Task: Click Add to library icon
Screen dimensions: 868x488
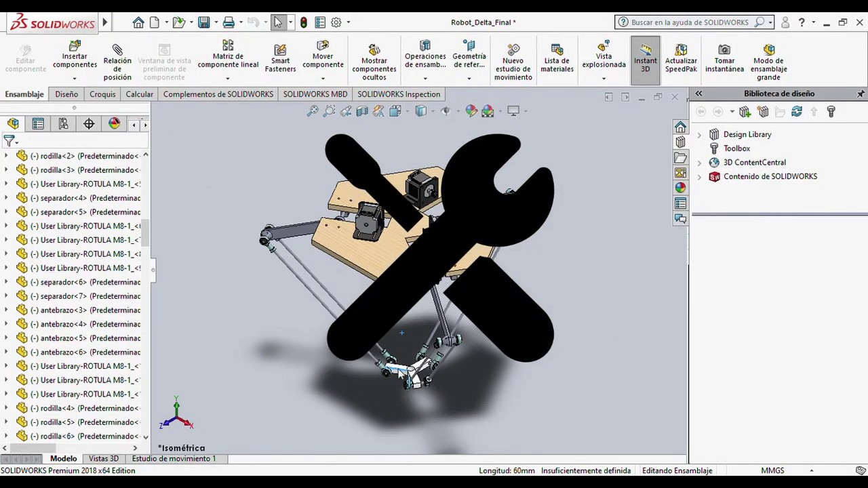Action: click(745, 111)
